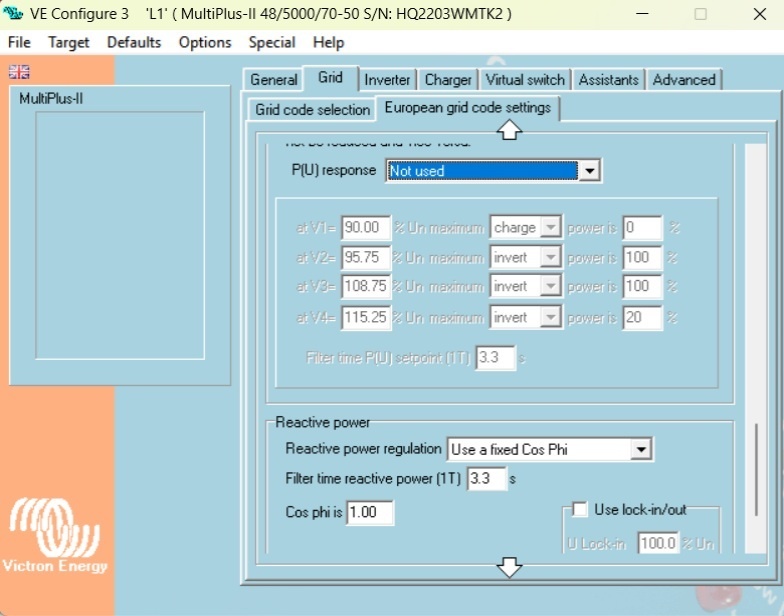
Task: Click the Filter time P(U) setpoint field
Action: [495, 358]
